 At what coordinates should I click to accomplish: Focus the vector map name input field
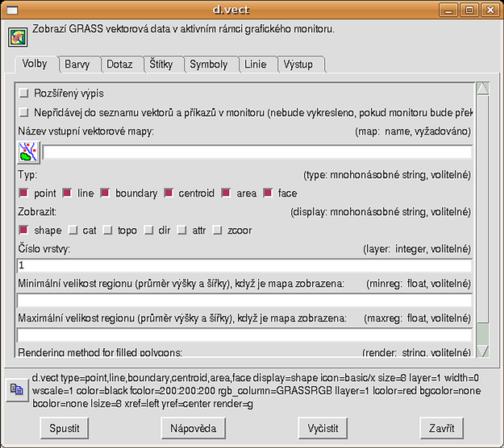[x=257, y=152]
